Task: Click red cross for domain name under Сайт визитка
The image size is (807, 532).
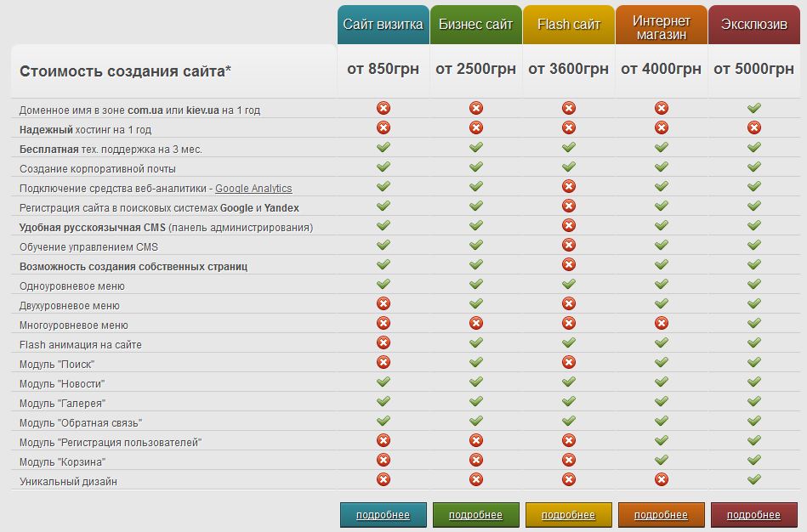Action: tap(384, 108)
